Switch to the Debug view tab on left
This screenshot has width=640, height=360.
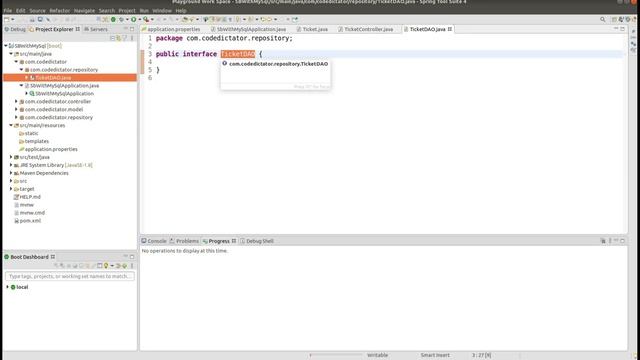pyautogui.click(x=15, y=29)
